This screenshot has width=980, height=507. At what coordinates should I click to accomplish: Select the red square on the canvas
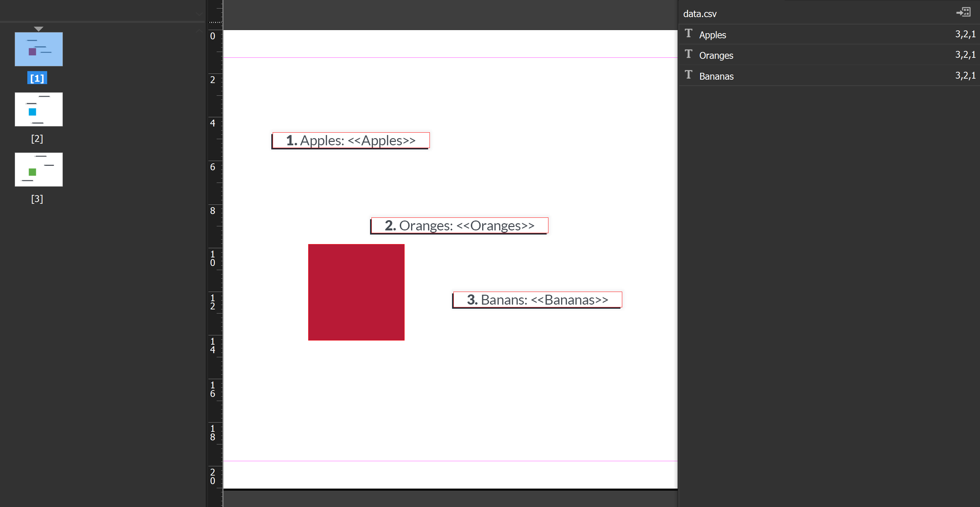356,292
